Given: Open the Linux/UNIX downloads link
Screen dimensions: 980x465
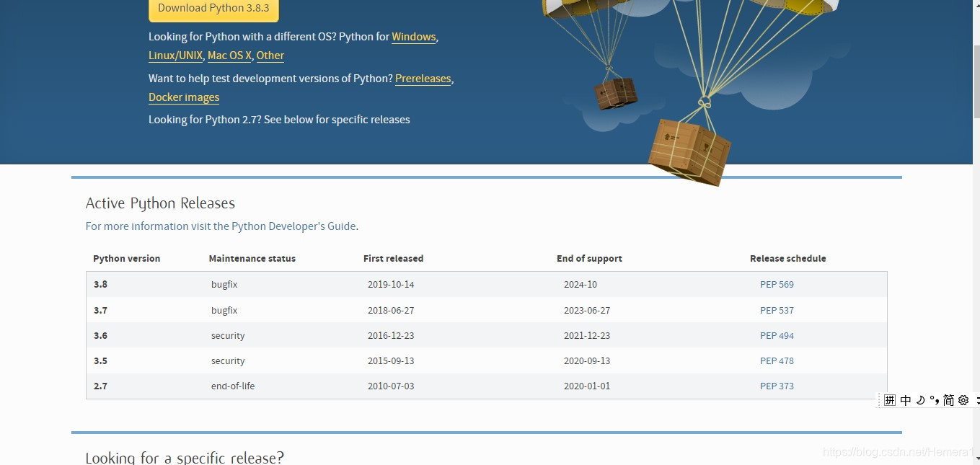Looking at the screenshot, I should click(x=175, y=56).
